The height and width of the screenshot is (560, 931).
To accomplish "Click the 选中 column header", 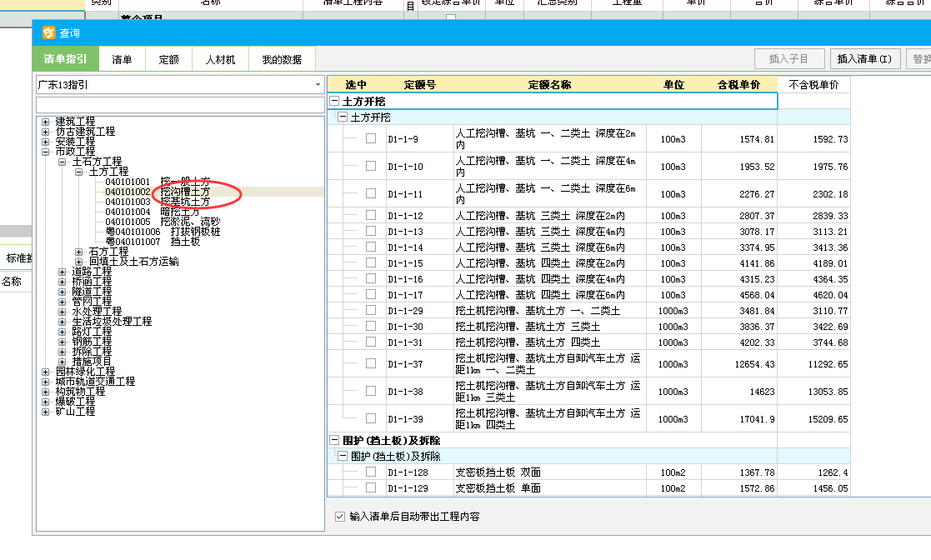I will click(356, 85).
